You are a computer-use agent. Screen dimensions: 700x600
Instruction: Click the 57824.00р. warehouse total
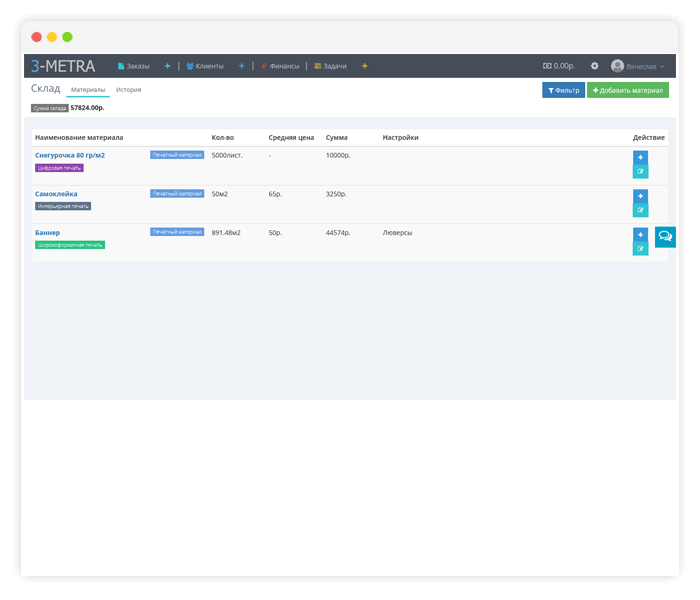pos(88,108)
